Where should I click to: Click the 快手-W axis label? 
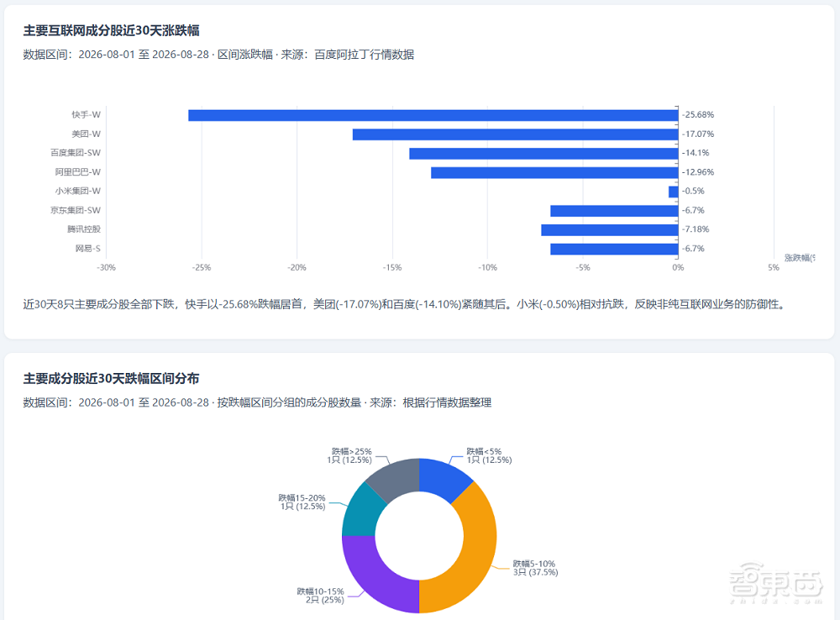coord(87,115)
